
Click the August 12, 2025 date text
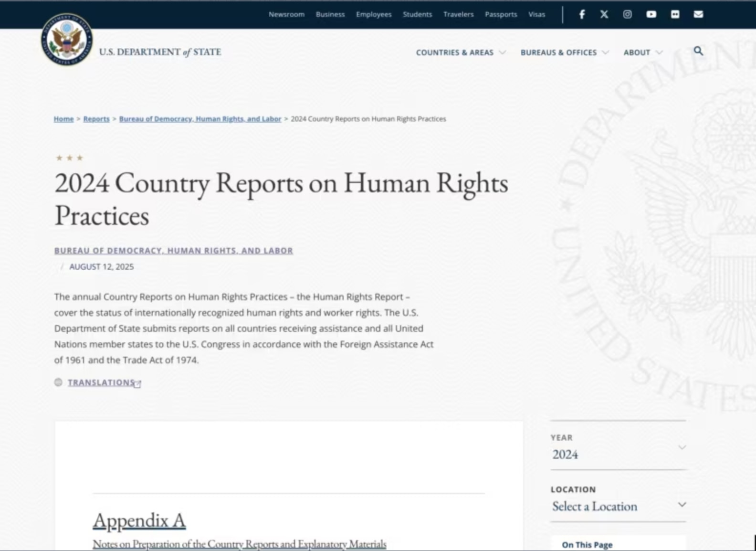pyautogui.click(x=102, y=266)
